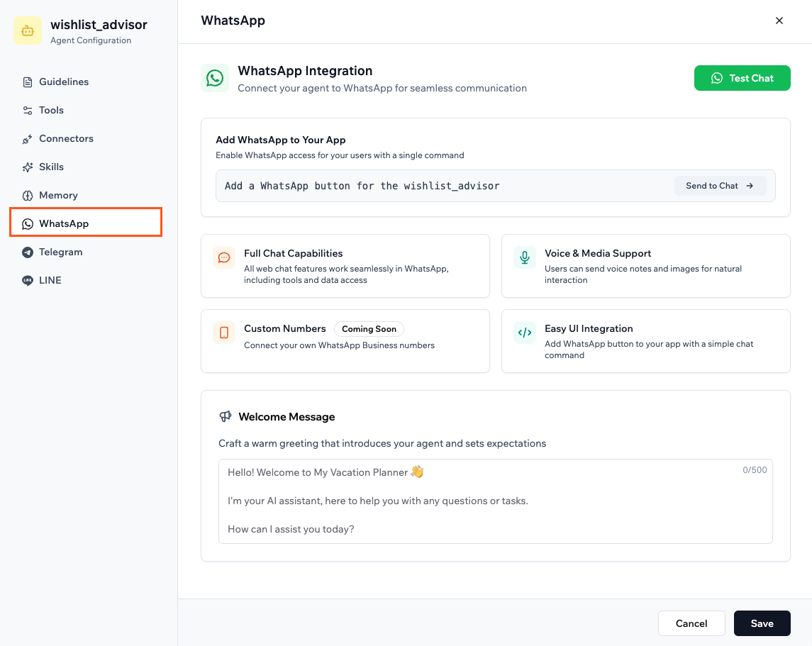Click the LINE speech bubble icon in sidebar

pyautogui.click(x=28, y=281)
